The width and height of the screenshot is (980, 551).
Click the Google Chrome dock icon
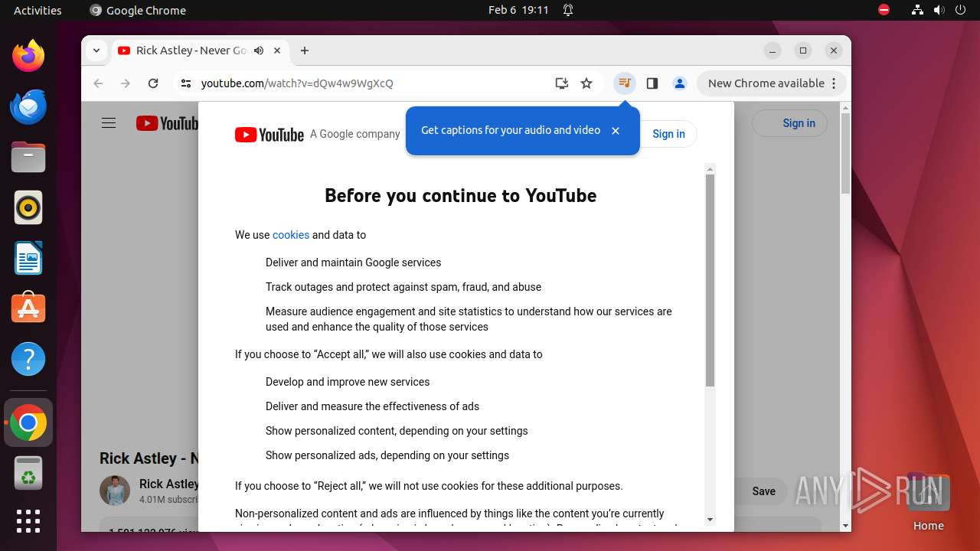pos(28,422)
